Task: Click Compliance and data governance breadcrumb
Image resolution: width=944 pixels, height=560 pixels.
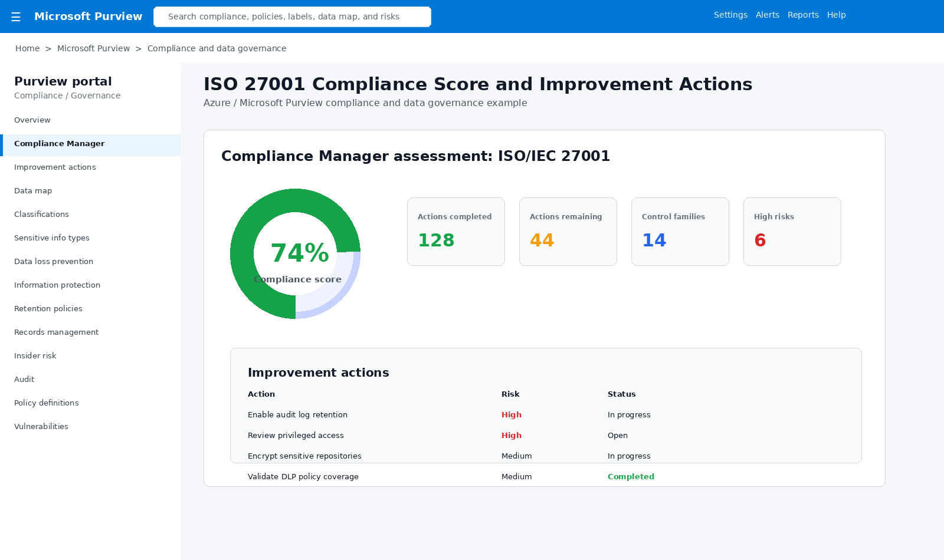Action: pyautogui.click(x=217, y=48)
